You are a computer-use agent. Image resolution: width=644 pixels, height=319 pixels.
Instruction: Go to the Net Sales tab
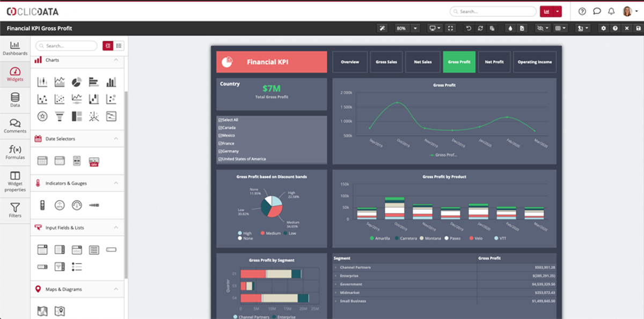pos(423,62)
